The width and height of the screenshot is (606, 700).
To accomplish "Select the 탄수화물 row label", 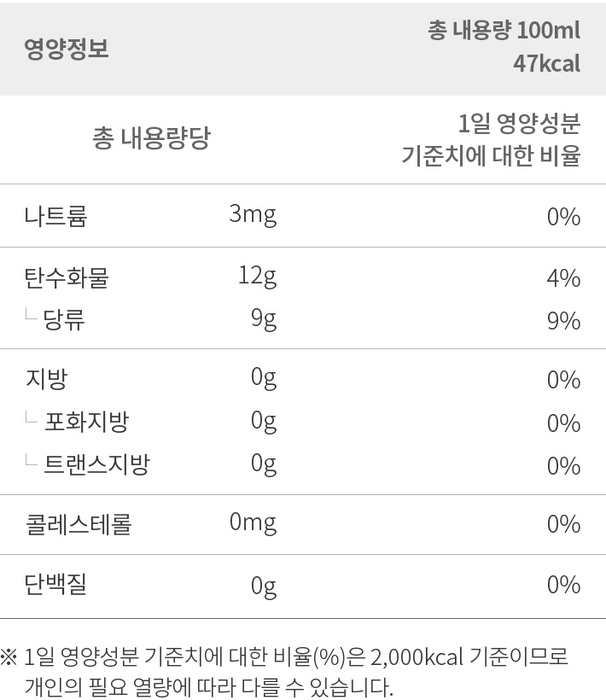I will (67, 277).
